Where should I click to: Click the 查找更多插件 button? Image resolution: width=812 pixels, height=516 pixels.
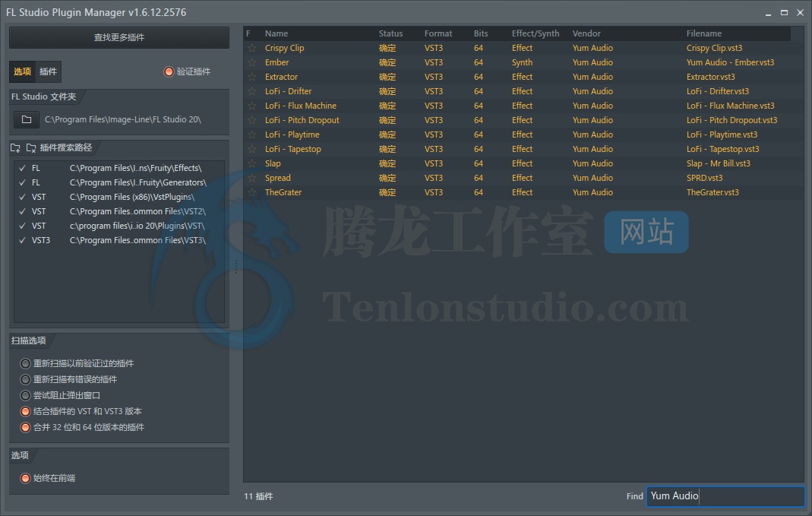point(118,37)
